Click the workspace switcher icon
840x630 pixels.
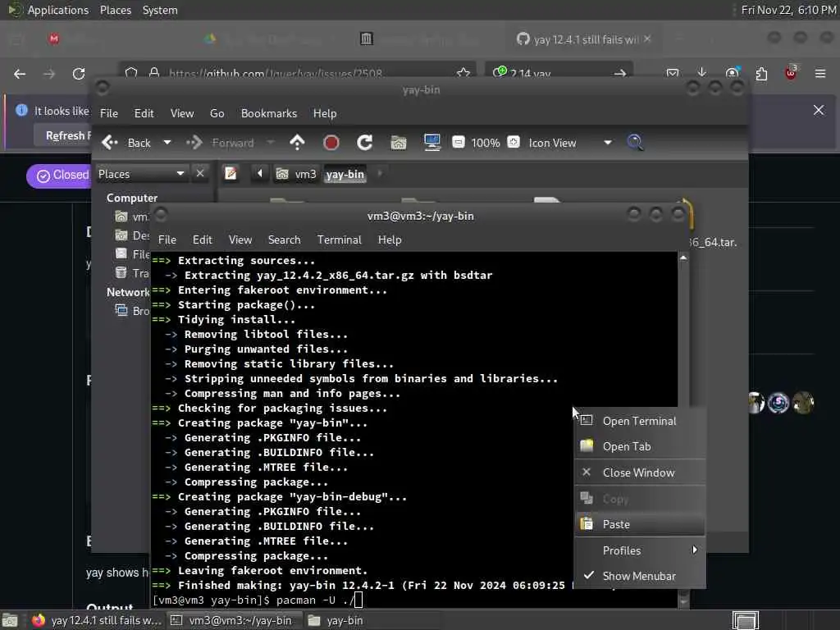745,620
